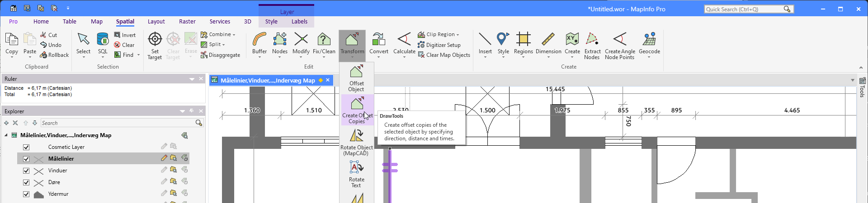868x203 pixels.
Task: Open the Layout ribbon tab
Action: [156, 21]
